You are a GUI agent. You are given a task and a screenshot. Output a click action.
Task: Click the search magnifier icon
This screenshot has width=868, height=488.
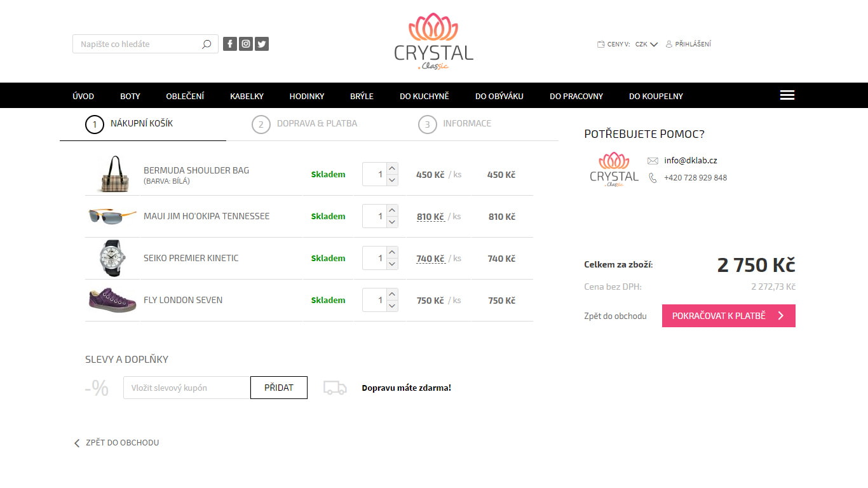207,44
